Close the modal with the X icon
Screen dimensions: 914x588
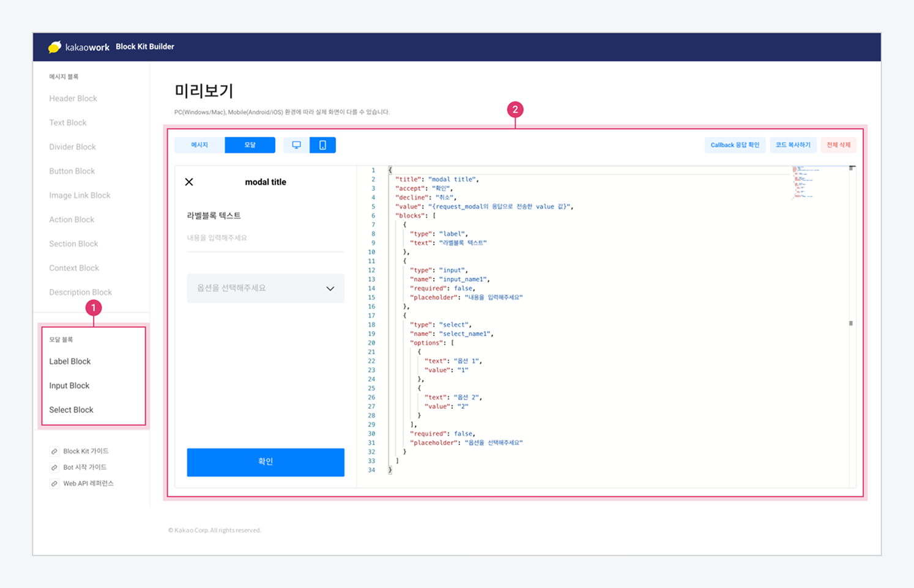[189, 182]
